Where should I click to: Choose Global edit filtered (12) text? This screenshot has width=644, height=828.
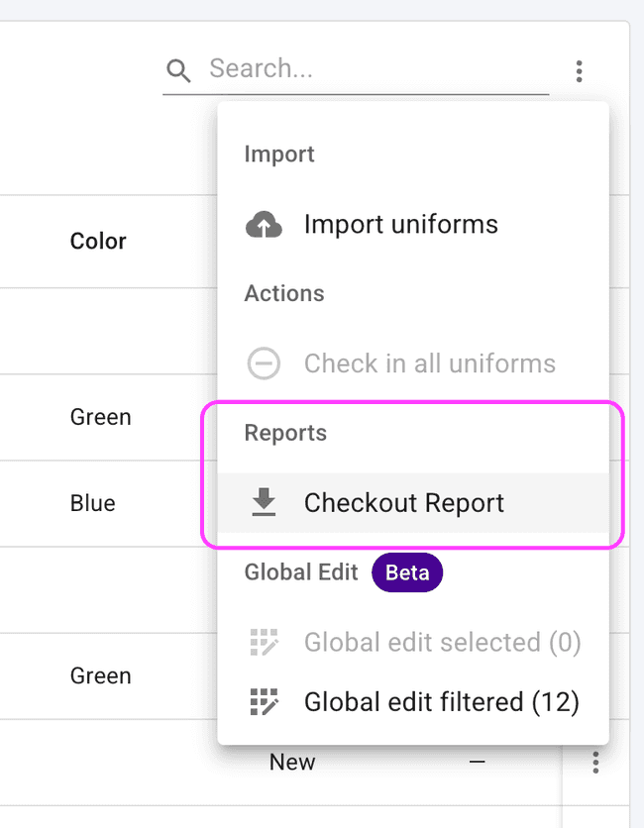pos(441,702)
